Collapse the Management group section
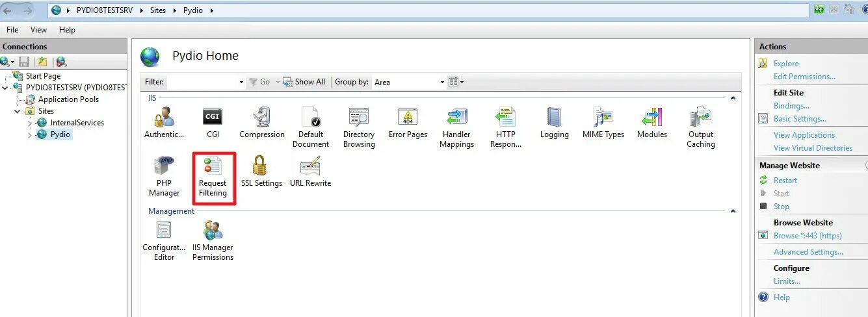Screen dimensions: 868x317 point(733,211)
